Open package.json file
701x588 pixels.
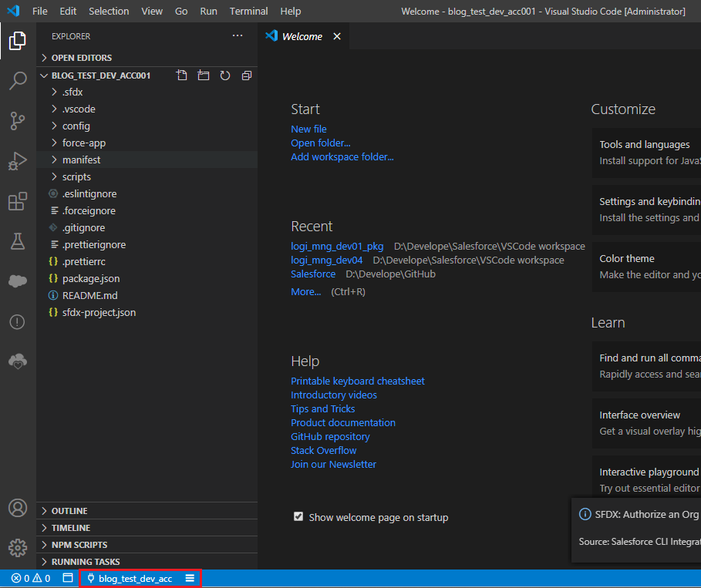pos(147,278)
